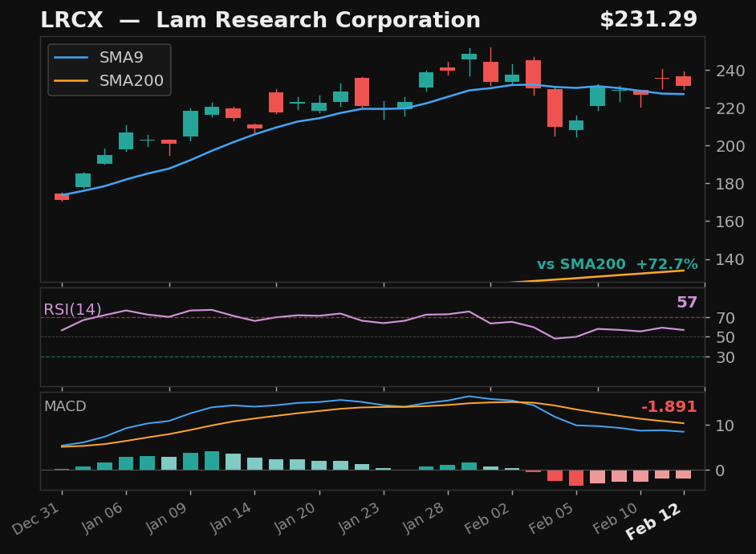Click the MACD 10 axis label

pyautogui.click(x=726, y=426)
